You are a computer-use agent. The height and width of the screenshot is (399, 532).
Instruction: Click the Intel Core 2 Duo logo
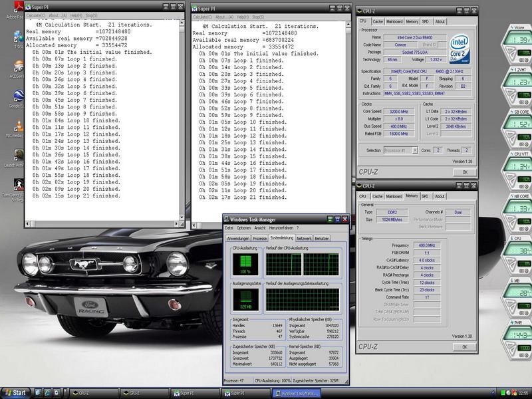pos(460,48)
